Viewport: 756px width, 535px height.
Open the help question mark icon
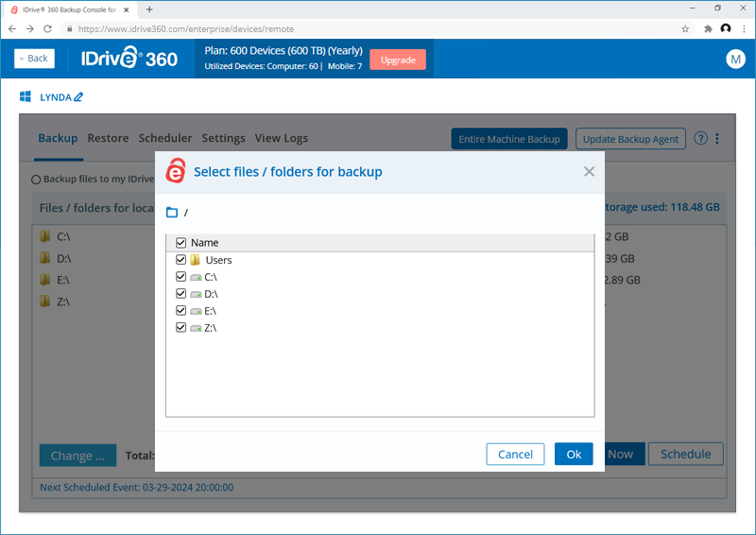point(700,138)
